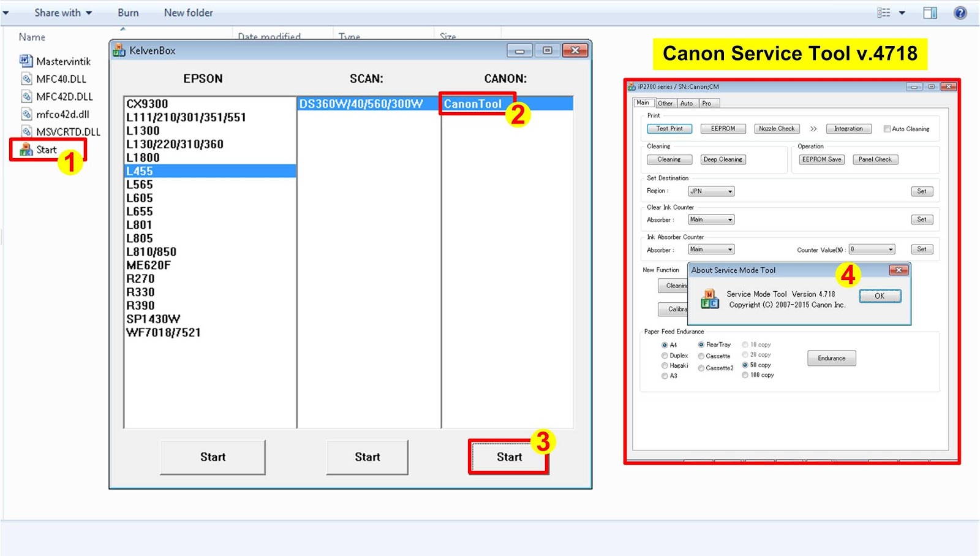Select CanonTool in the CANON list

[x=507, y=104]
